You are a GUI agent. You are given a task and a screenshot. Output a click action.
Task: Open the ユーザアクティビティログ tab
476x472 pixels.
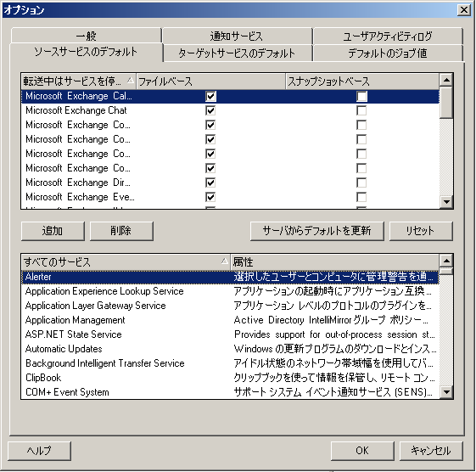(x=388, y=36)
